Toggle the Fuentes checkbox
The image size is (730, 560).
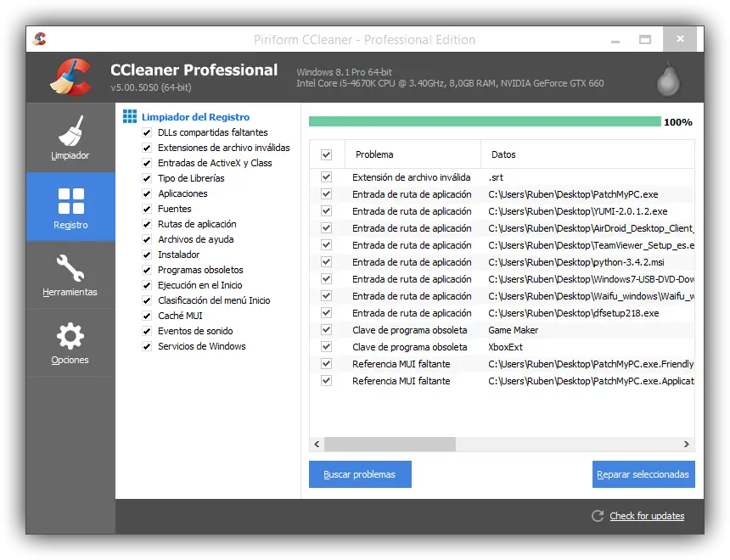(x=147, y=209)
